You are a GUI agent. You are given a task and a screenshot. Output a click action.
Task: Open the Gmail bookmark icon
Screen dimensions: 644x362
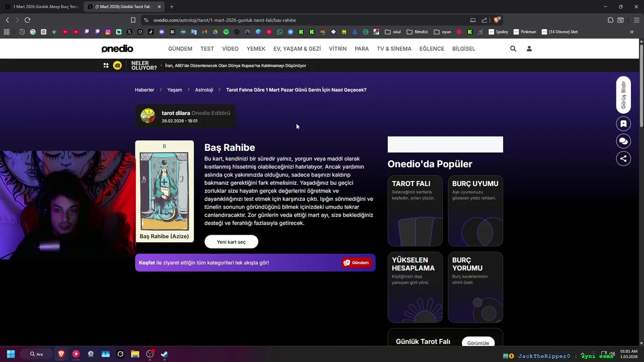click(204, 32)
